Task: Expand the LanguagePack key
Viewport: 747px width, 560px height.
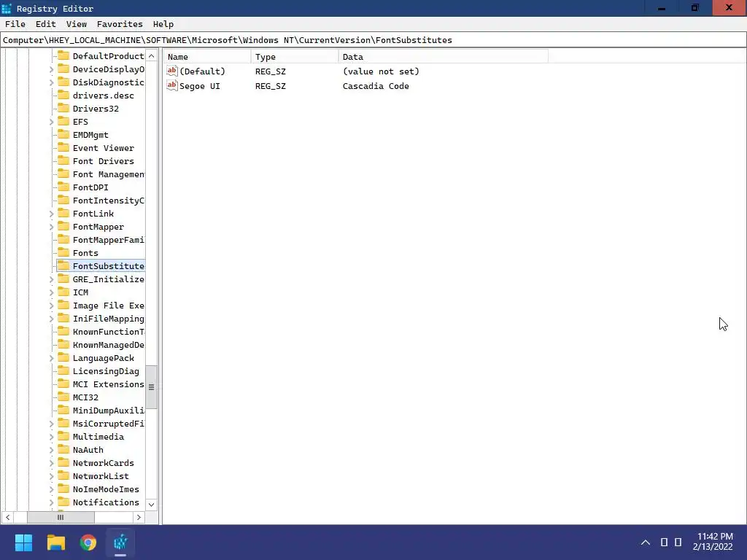Action: click(52, 358)
